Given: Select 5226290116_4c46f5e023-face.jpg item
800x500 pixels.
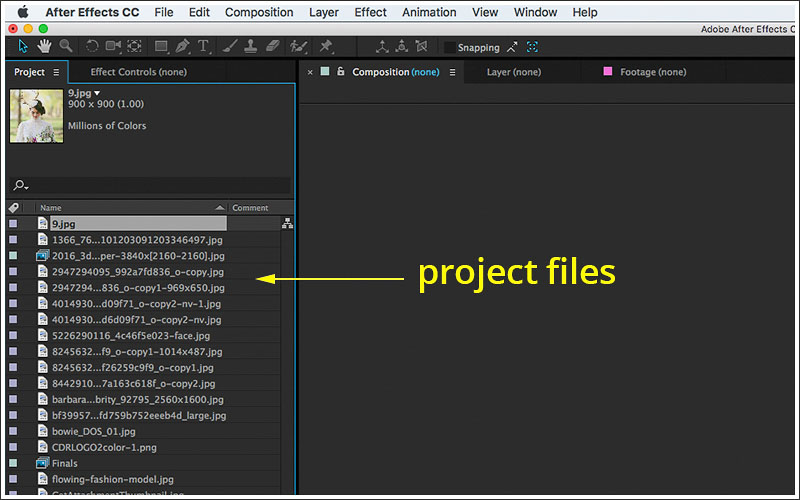Looking at the screenshot, I should click(131, 336).
